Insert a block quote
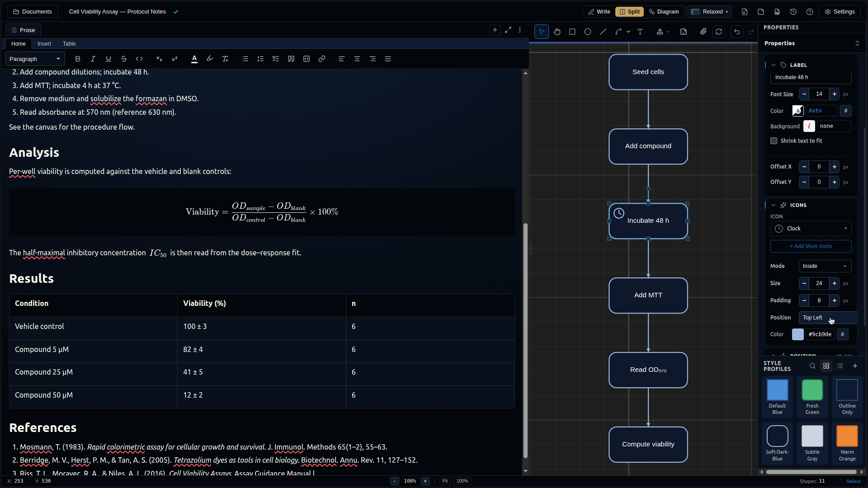This screenshot has width=868, height=488. point(291,59)
